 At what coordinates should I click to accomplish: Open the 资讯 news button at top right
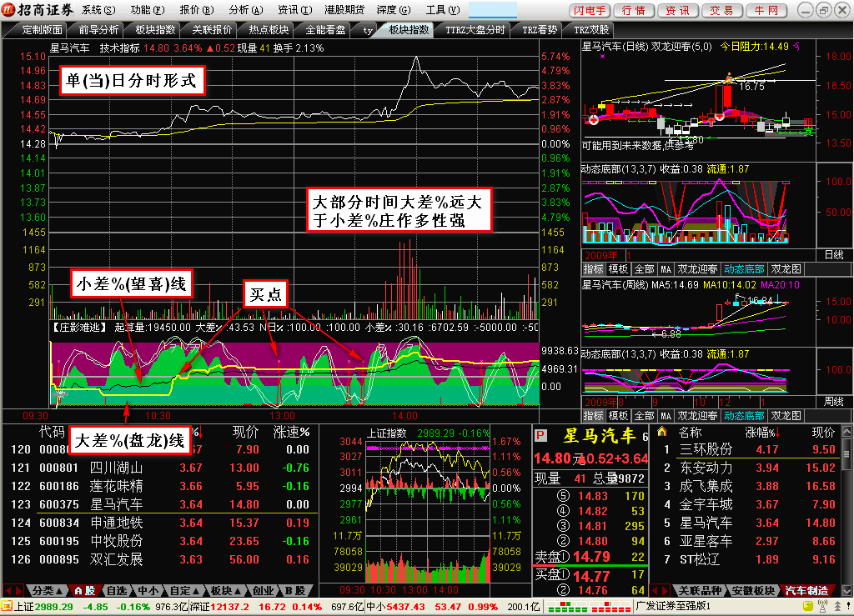pyautogui.click(x=677, y=10)
